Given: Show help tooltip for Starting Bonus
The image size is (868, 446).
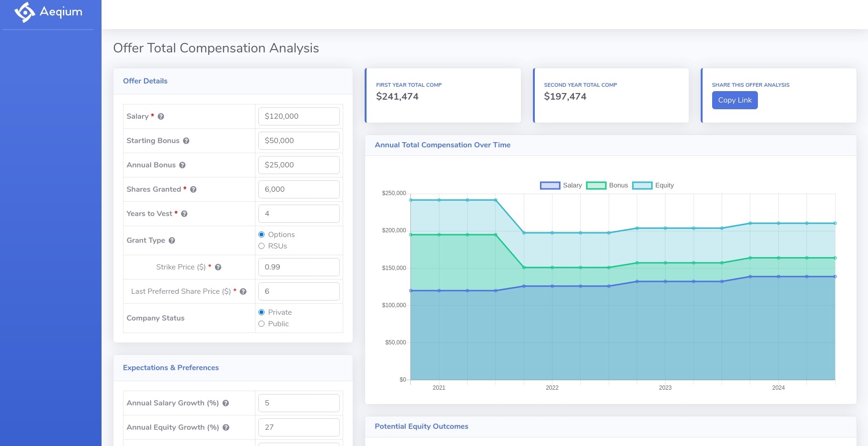Looking at the screenshot, I should (186, 141).
